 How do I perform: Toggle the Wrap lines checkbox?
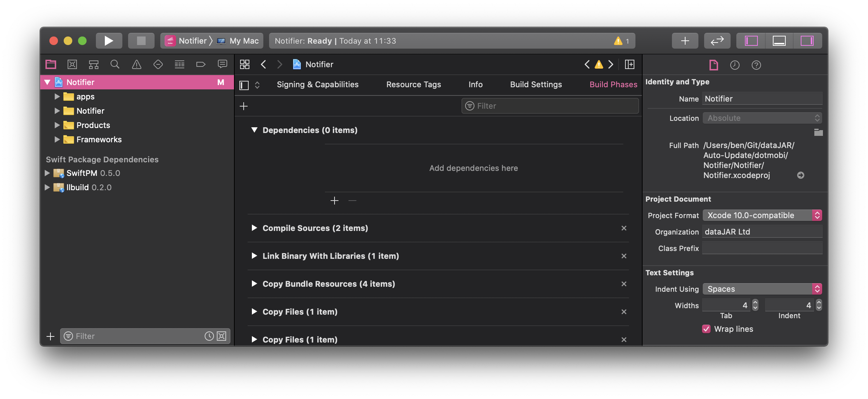(x=706, y=329)
